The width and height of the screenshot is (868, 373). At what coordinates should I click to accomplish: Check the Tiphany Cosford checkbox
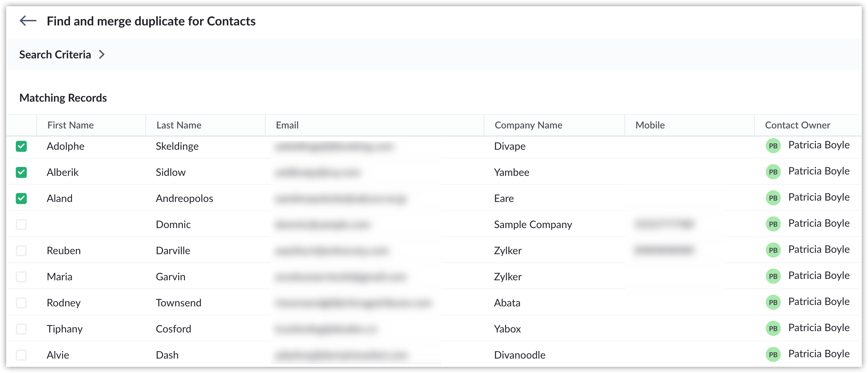[x=21, y=329]
